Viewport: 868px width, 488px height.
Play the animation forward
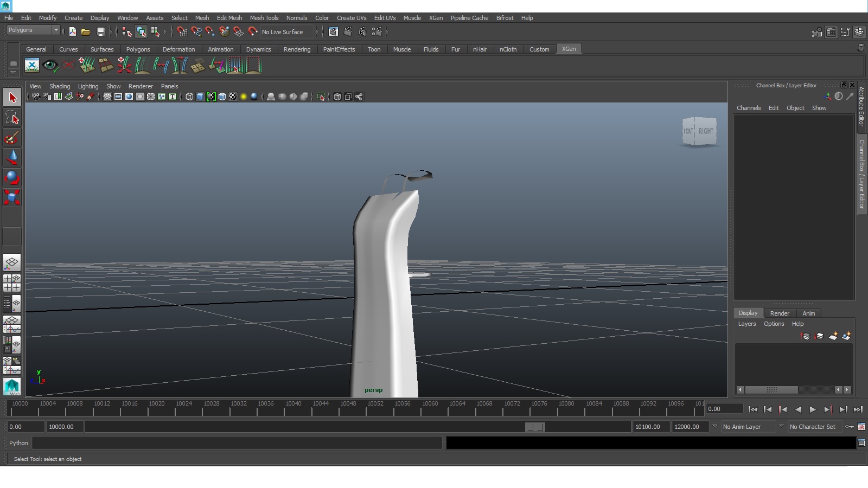click(x=813, y=409)
